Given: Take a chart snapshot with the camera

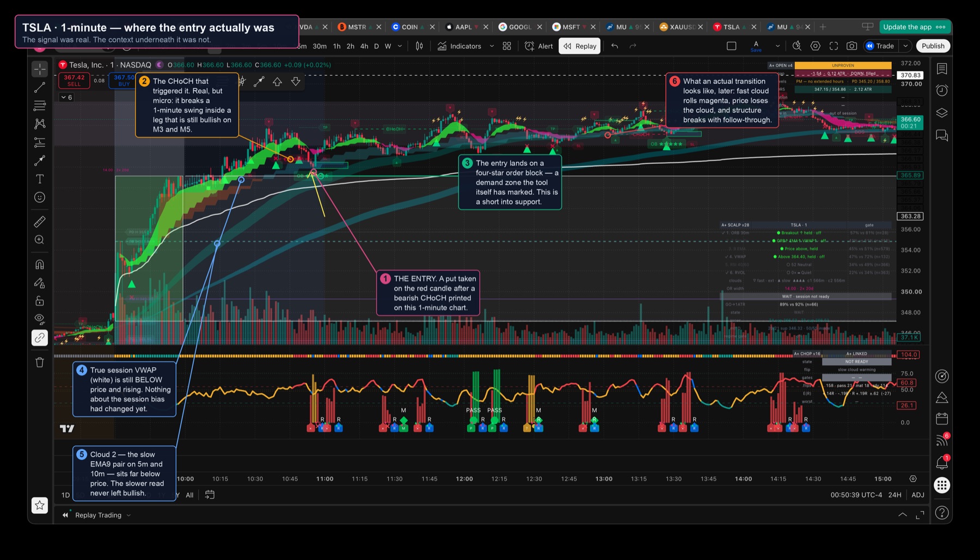Looking at the screenshot, I should [x=852, y=46].
